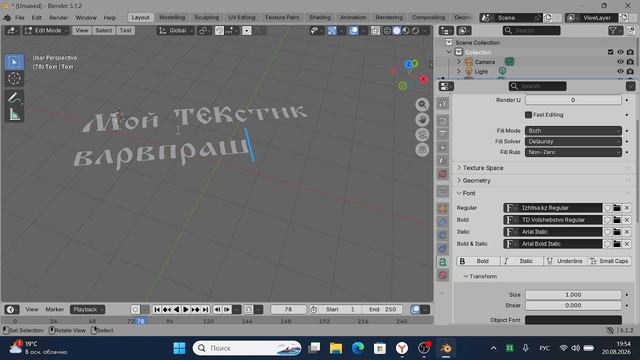Viewport: 640px width, 360px height.
Task: Open the World properties tab
Action: pyautogui.click(x=443, y=174)
